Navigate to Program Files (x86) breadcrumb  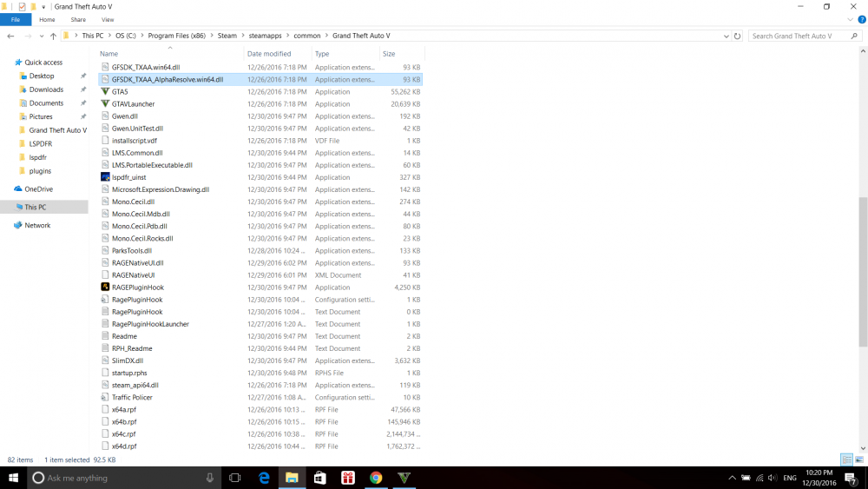point(176,36)
